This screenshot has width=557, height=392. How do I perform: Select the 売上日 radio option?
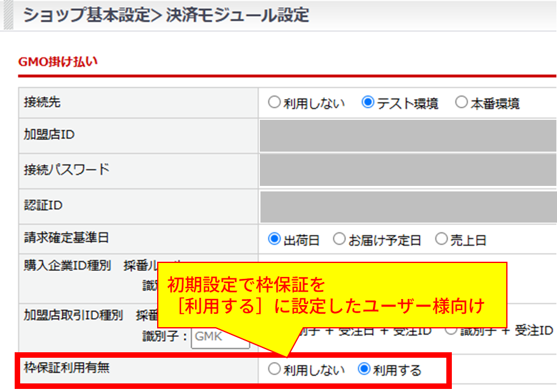441,239
